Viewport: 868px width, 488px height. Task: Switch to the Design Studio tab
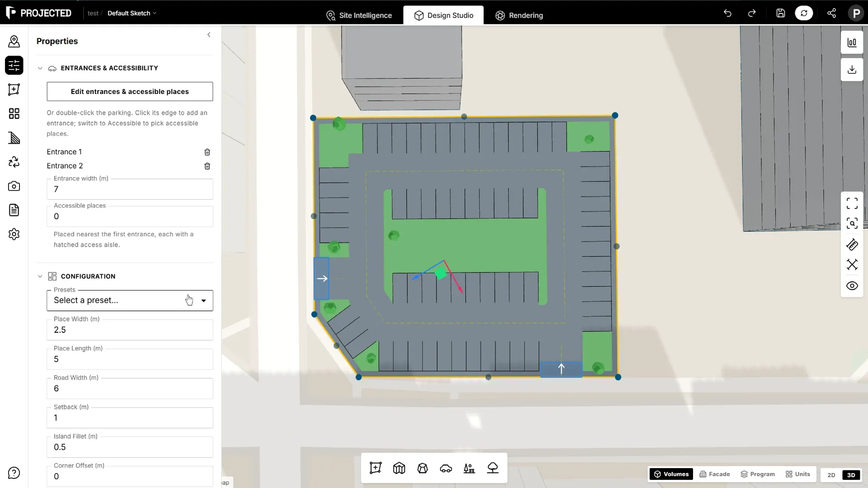tap(443, 15)
